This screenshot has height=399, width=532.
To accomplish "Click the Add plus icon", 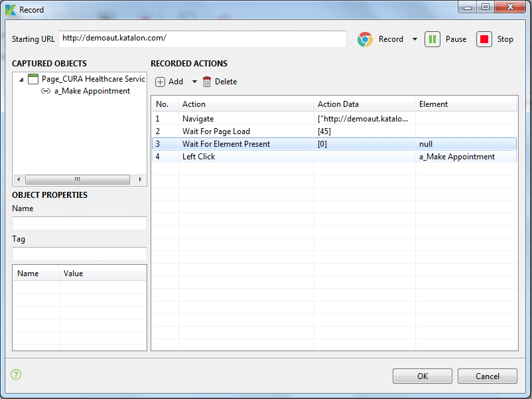I will [160, 82].
